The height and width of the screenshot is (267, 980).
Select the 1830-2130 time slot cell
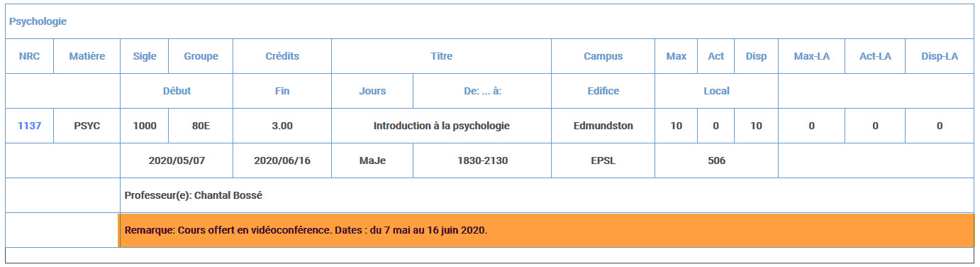(482, 160)
